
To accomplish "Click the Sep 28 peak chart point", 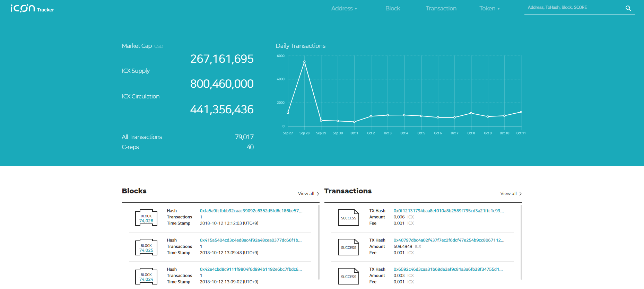I will [x=304, y=62].
